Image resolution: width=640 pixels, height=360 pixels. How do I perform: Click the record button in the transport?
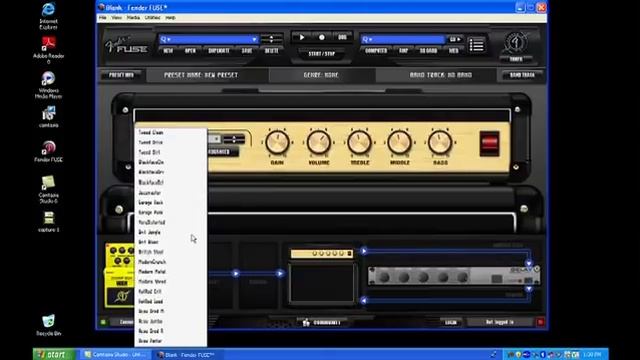click(x=322, y=38)
